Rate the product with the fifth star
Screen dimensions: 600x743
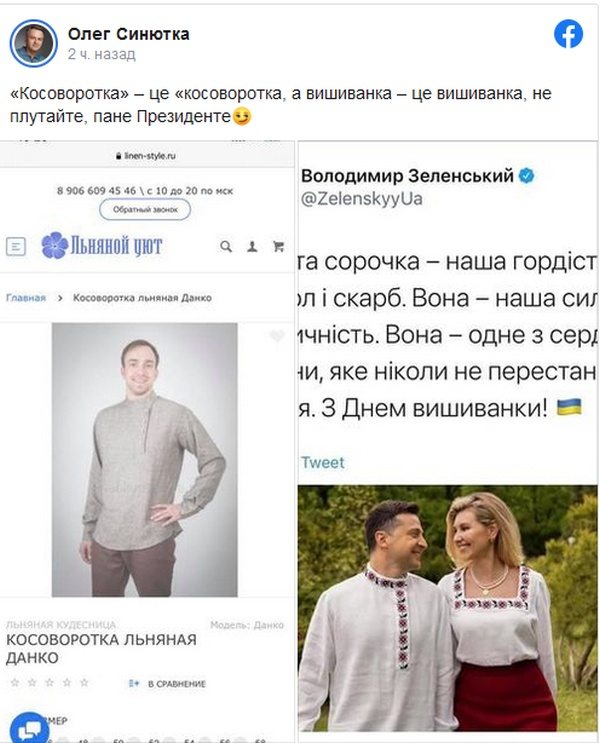coord(84,682)
